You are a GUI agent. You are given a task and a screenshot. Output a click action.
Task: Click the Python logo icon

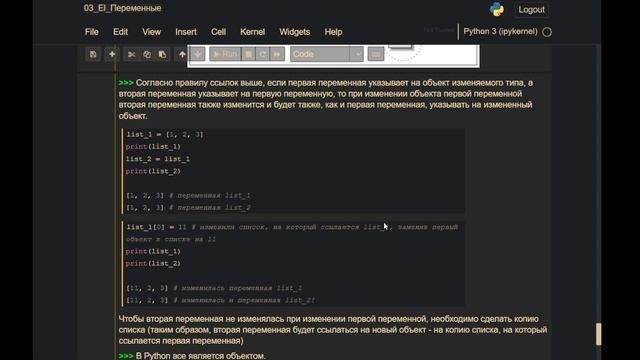click(497, 9)
